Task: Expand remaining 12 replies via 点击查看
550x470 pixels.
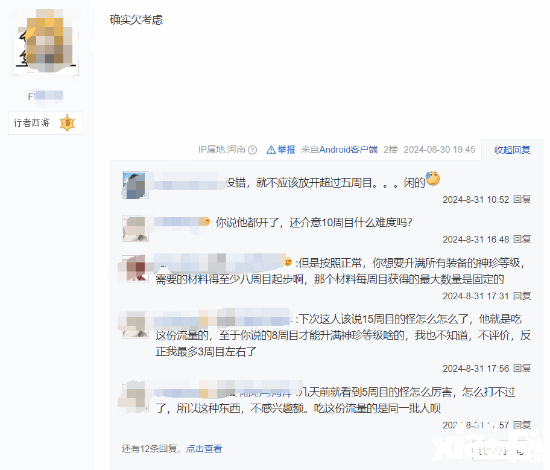Action: click(x=204, y=449)
